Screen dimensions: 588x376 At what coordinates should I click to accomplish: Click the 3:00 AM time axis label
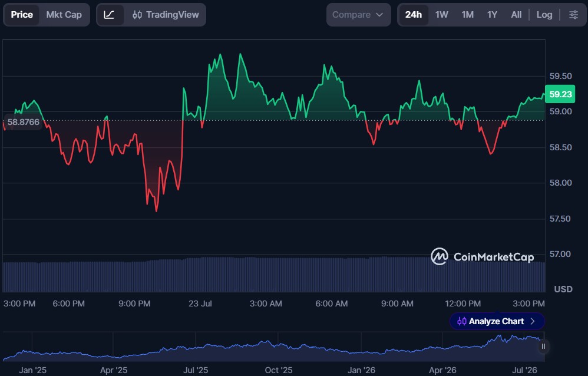266,304
